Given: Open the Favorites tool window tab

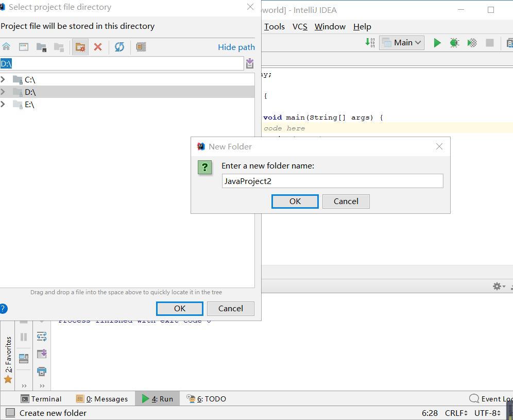Looking at the screenshot, I should (8, 359).
